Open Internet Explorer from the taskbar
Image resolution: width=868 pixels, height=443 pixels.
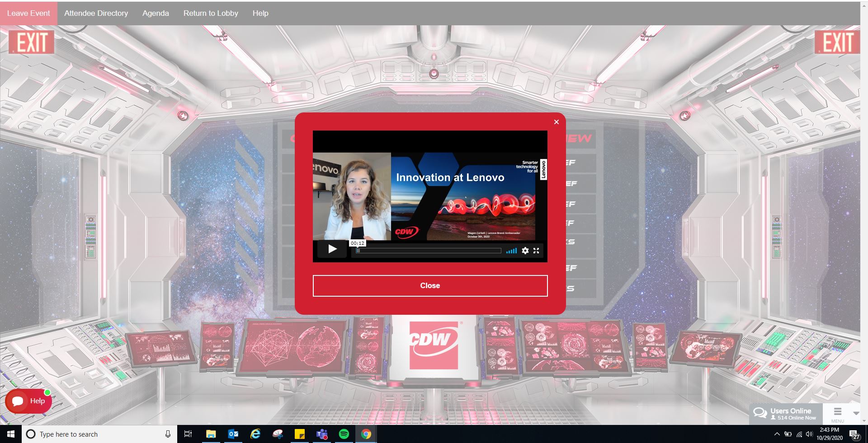pyautogui.click(x=255, y=434)
